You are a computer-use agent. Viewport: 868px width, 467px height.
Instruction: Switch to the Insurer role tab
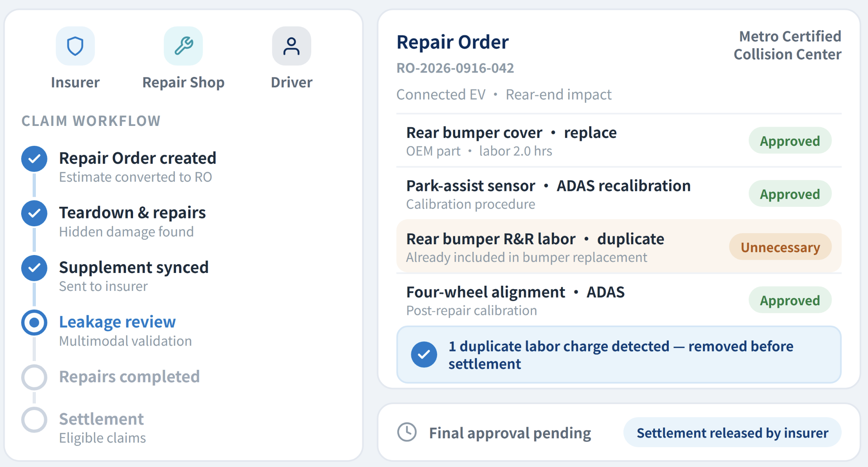(75, 58)
